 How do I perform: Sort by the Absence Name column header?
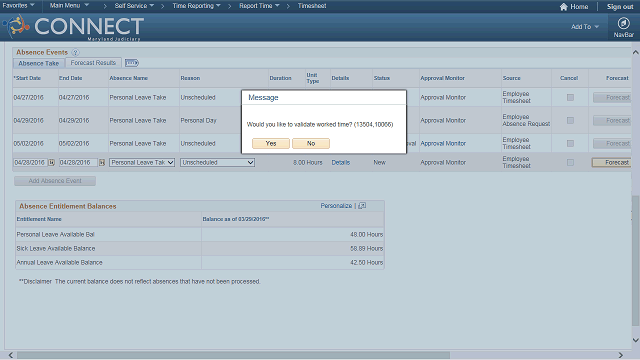(129, 78)
